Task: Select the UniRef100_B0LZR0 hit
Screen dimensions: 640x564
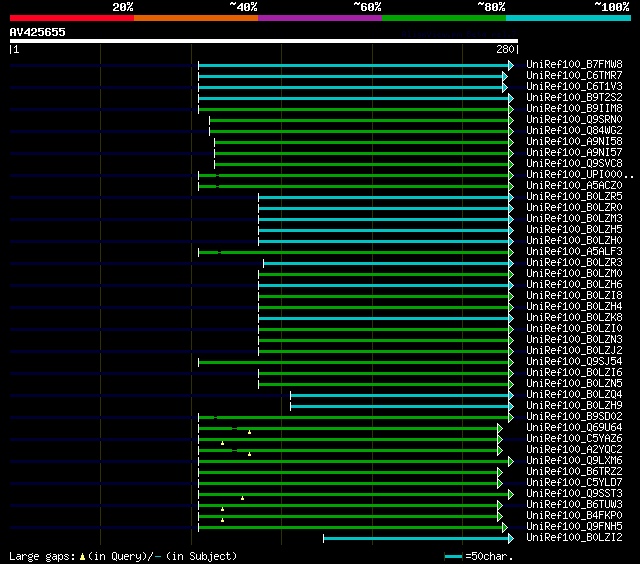Action: (x=574, y=208)
